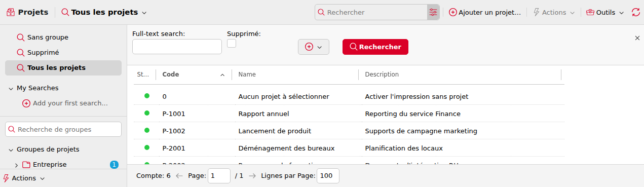The width and height of the screenshot is (644, 187).
Task: Open the add-criteria plus dropdown
Action: pyautogui.click(x=314, y=47)
